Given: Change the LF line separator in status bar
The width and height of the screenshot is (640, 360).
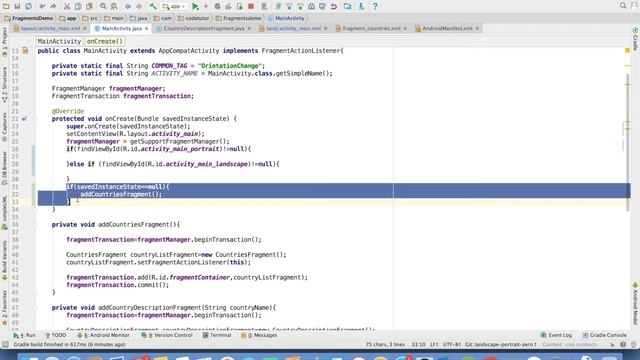Looking at the screenshot, I should point(434,344).
